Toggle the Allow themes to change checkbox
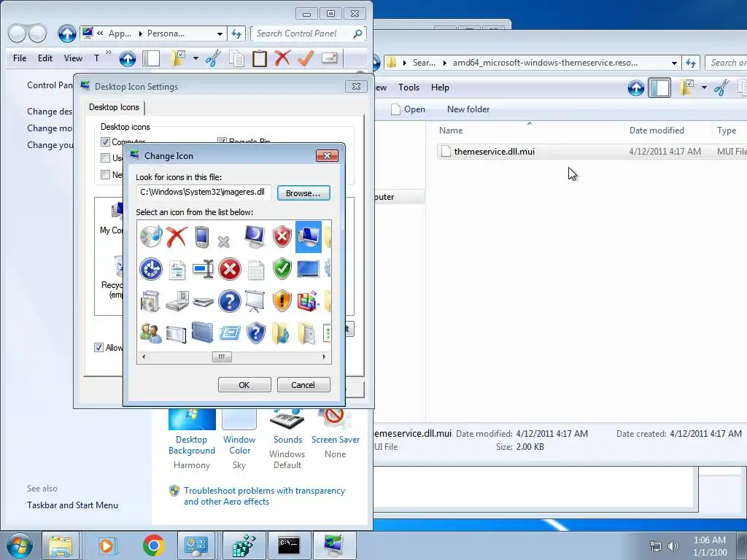Image resolution: width=747 pixels, height=560 pixels. coord(98,347)
